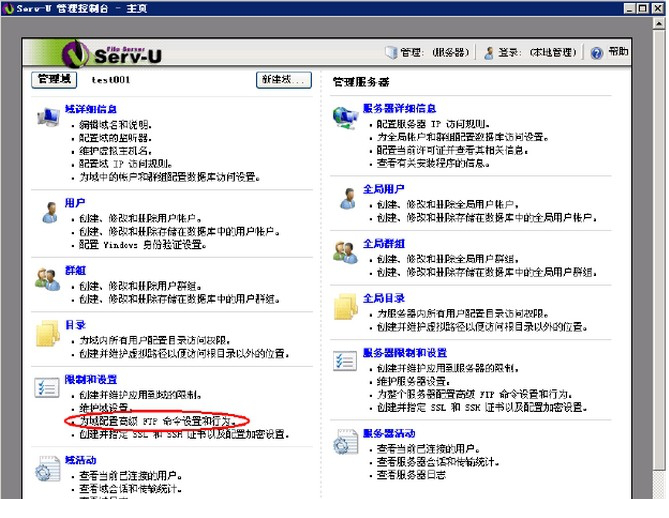669x518 pixels.
Task: Click the 群组 two-people icon
Action: pos(48,279)
